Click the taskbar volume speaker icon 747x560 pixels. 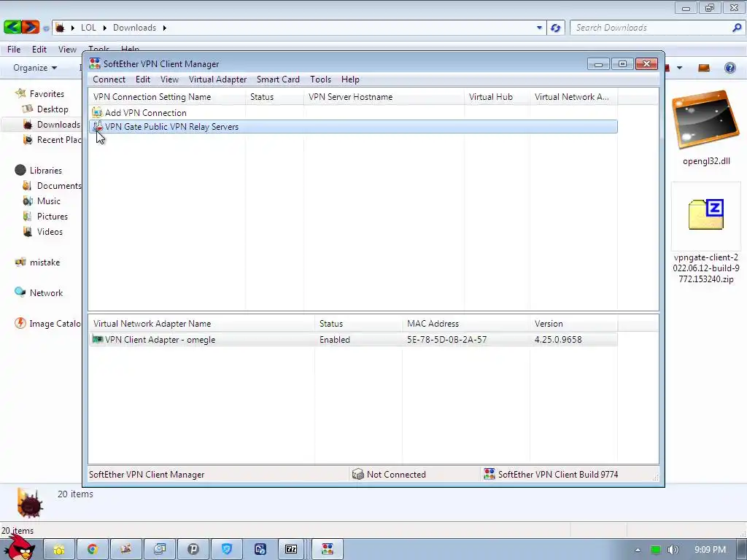coord(673,550)
